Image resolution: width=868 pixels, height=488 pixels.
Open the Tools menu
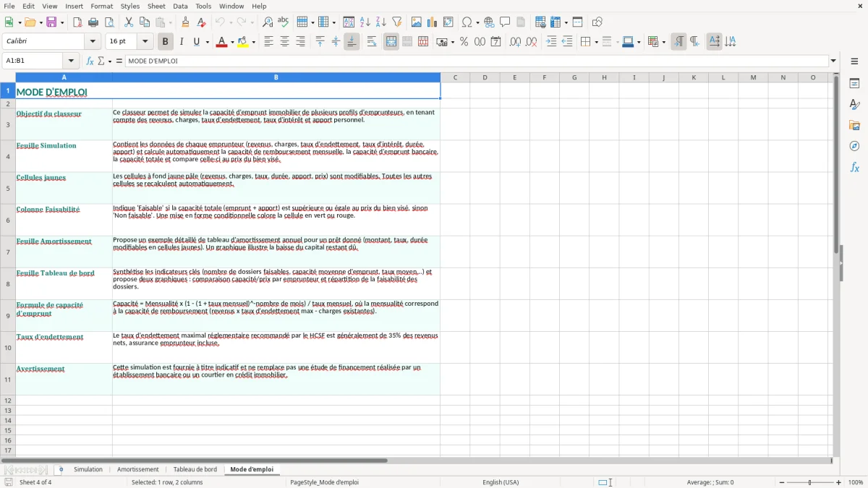pyautogui.click(x=203, y=6)
